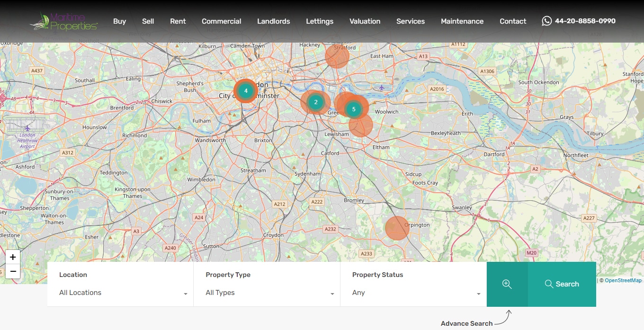This screenshot has height=330, width=644.
Task: Expand the Location dropdown All Locations
Action: pos(123,293)
